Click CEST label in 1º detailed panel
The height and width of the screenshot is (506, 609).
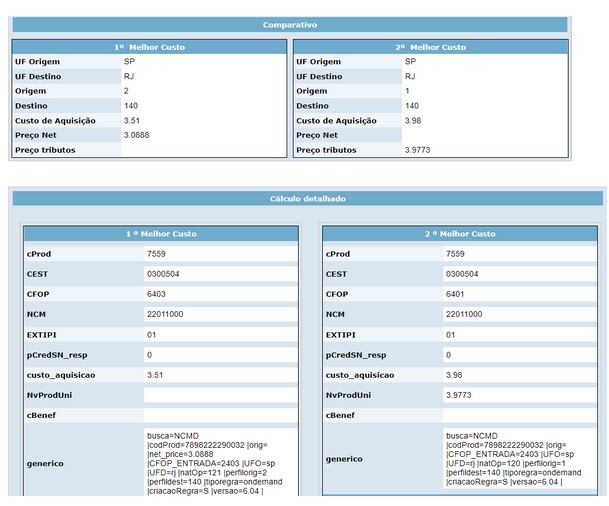click(x=37, y=274)
